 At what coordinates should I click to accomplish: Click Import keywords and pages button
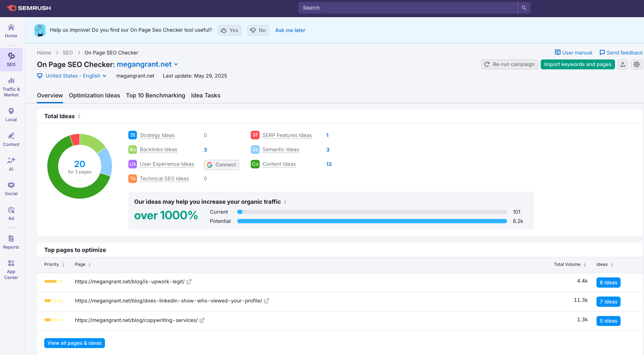tap(578, 64)
